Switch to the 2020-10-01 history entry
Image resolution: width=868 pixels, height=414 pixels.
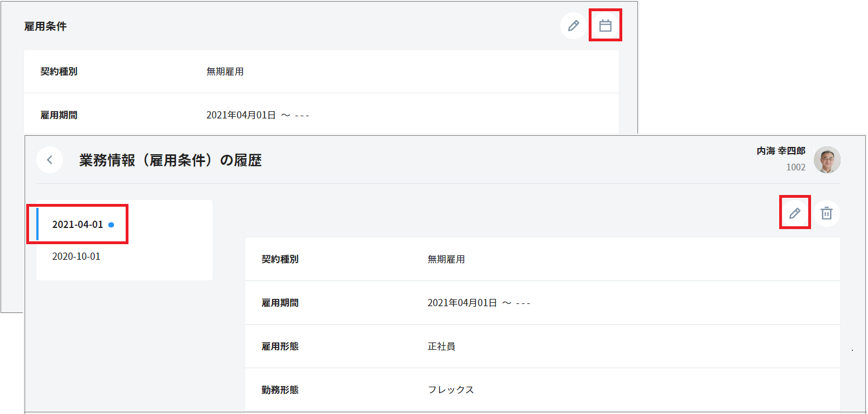click(77, 256)
